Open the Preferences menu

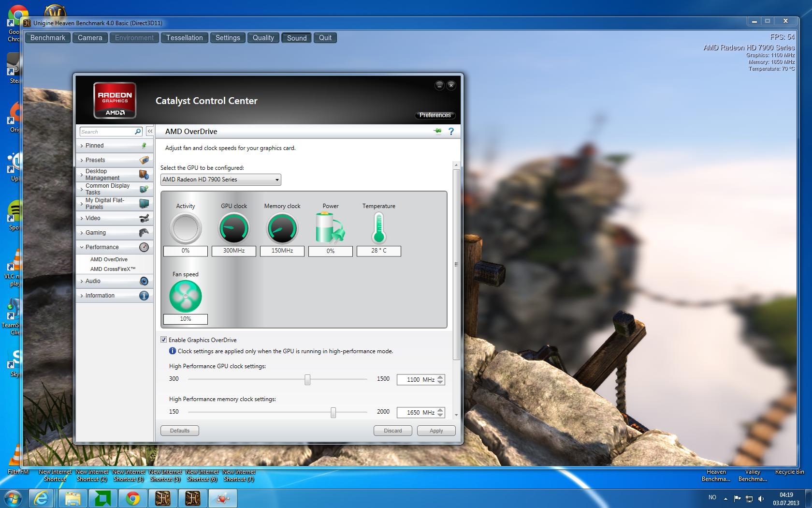[x=435, y=115]
